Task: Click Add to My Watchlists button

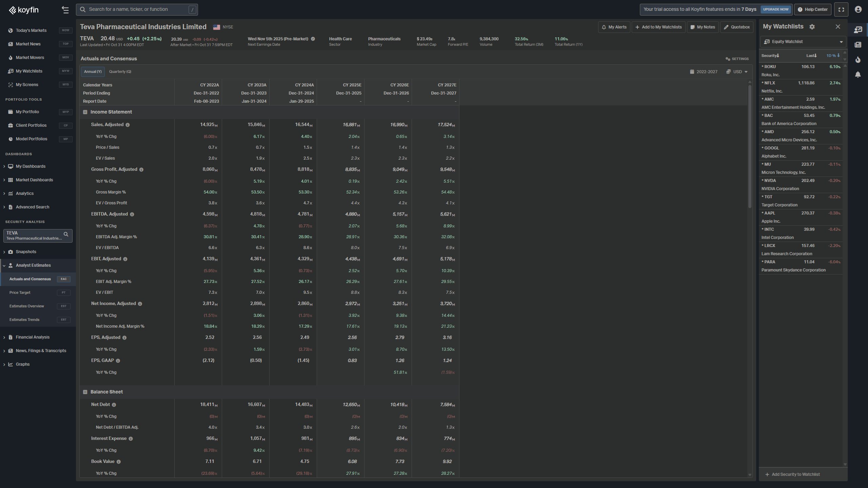Action: [x=658, y=27]
